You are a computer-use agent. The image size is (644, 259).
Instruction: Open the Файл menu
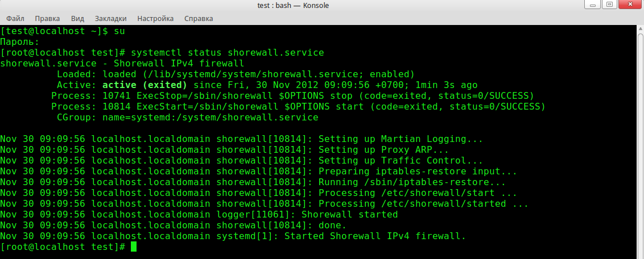coord(15,18)
